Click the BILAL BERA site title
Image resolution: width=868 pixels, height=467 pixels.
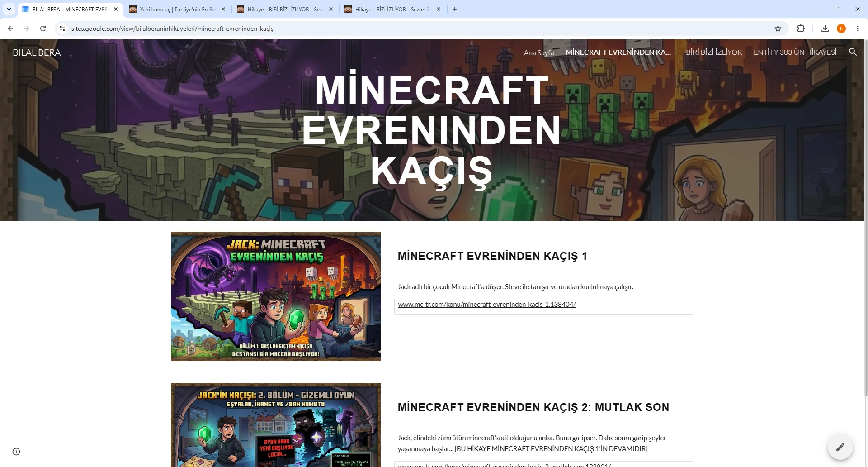click(x=37, y=52)
